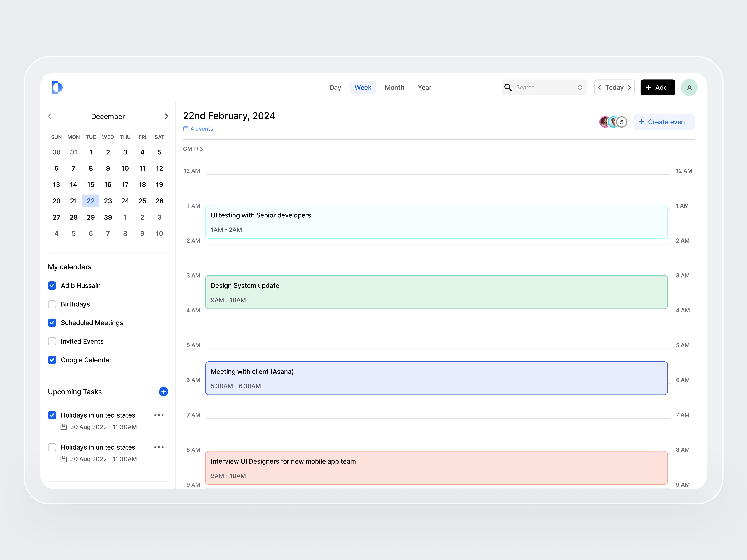
Task: Click the user avatar in the top right corner
Action: pyautogui.click(x=689, y=87)
